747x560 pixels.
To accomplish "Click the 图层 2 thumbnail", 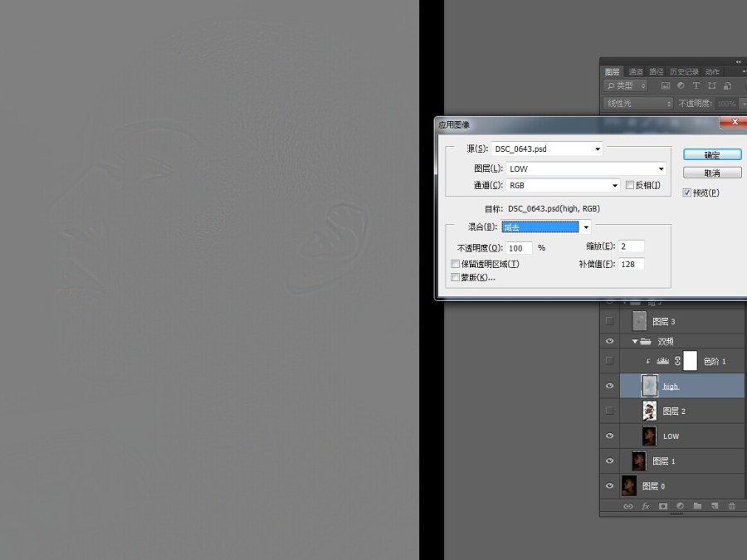I will point(649,411).
